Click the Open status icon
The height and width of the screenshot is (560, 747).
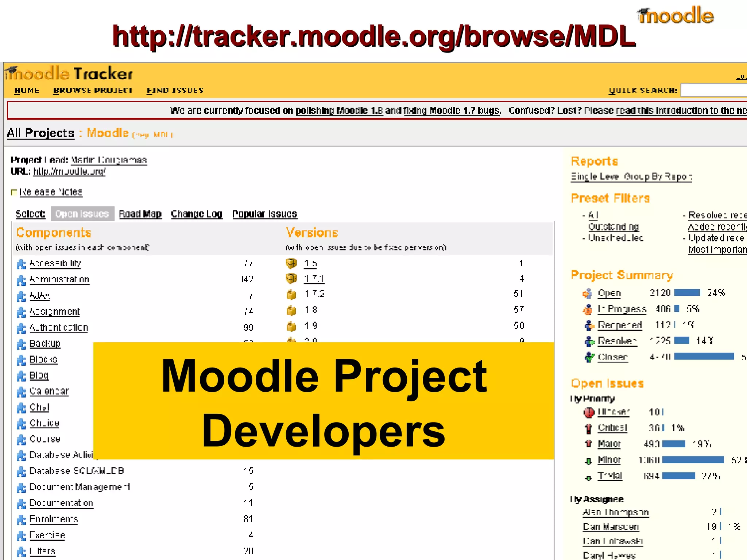pos(587,293)
